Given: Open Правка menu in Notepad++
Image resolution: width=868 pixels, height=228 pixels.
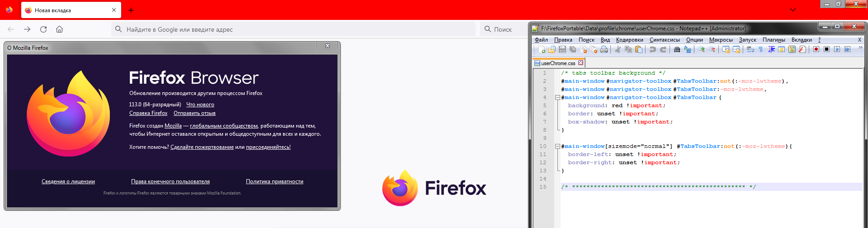Looking at the screenshot, I should coord(563,40).
